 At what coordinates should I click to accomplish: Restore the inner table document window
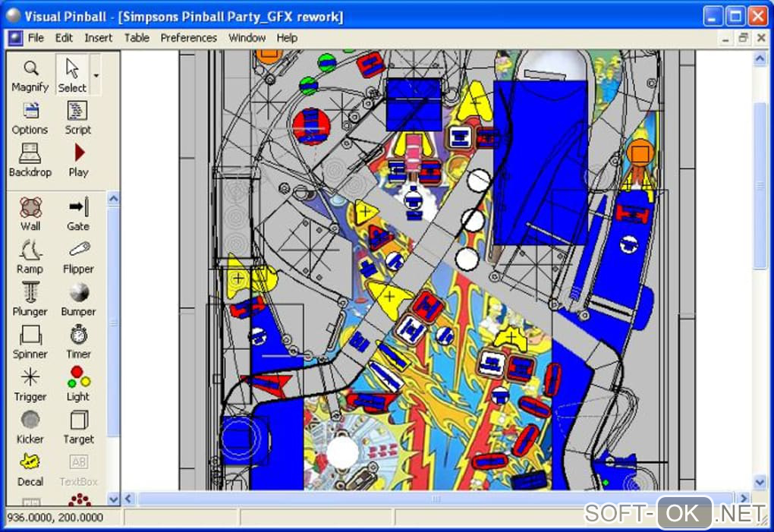pyautogui.click(x=743, y=39)
